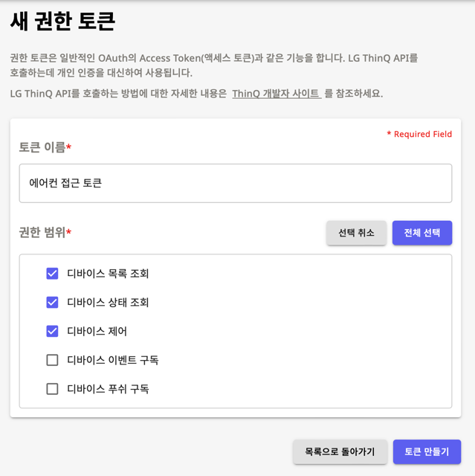Screen dimensions: 475x476
Task: Click the 권한 범위 section label
Action: (43, 233)
